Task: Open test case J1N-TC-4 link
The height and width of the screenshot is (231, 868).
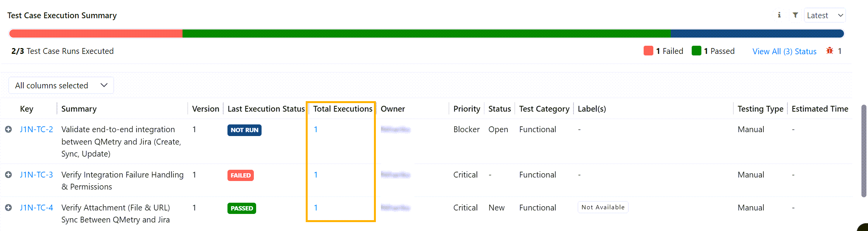Action: pos(36,208)
